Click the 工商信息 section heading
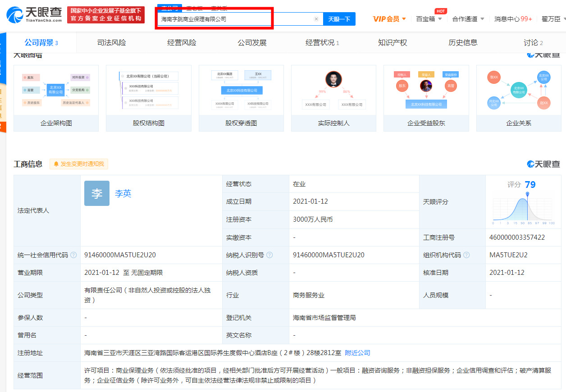566x392 pixels. 28,164
